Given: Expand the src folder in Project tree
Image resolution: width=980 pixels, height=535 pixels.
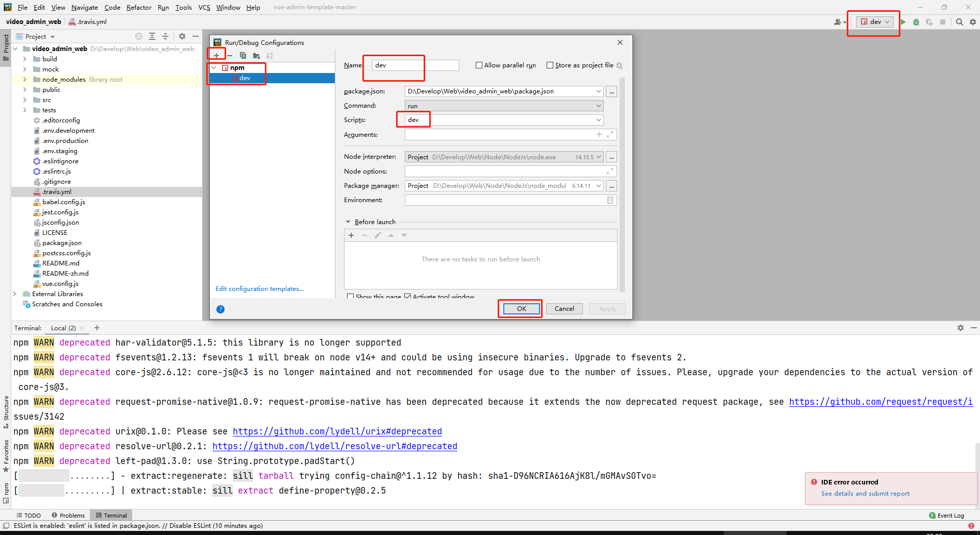Looking at the screenshot, I should coord(24,100).
